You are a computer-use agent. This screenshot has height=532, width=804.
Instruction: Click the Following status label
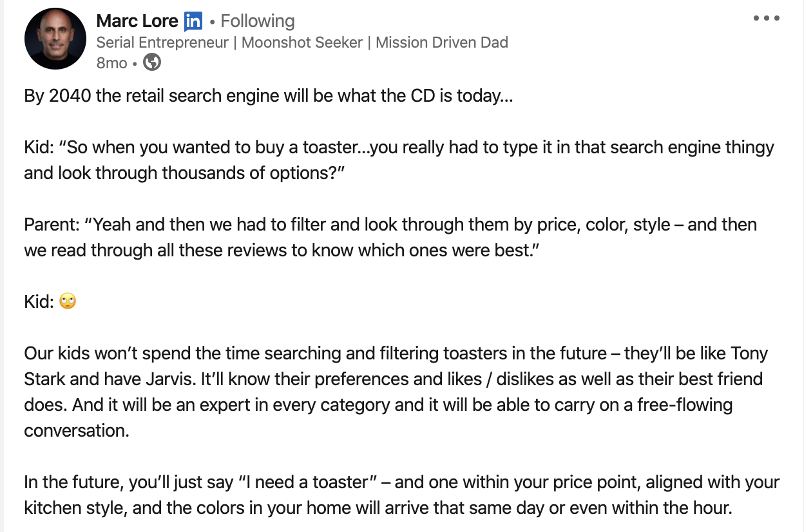click(x=258, y=21)
